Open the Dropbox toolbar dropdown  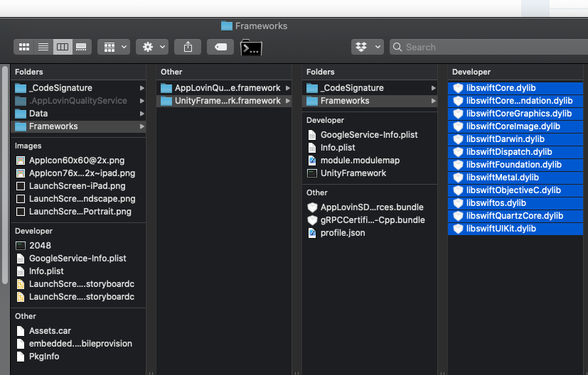coord(368,47)
